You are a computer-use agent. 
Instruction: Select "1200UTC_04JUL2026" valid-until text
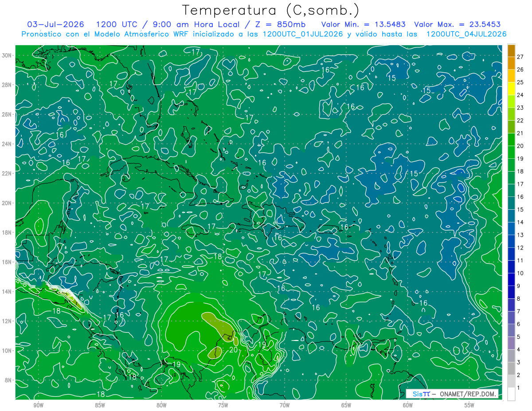tap(466, 34)
